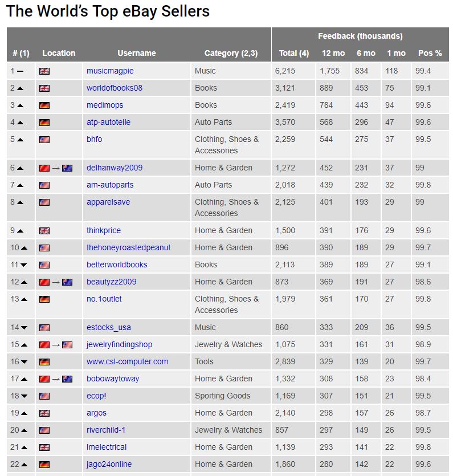Screen dimensions: 453x476
Task: Click the up arrow at rank 2
Action: tap(20, 88)
